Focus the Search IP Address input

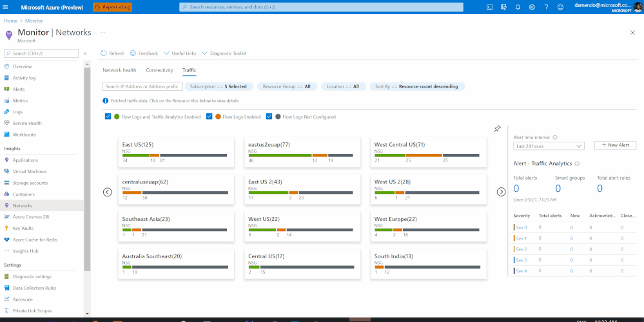(142, 86)
